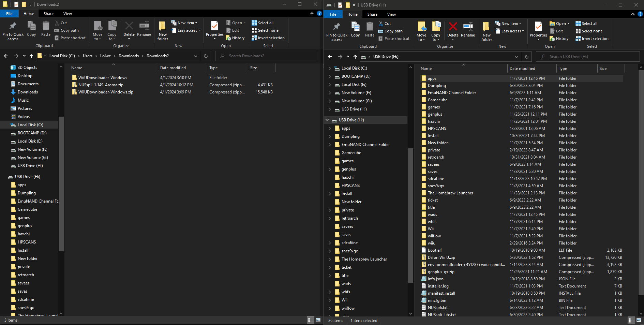Open address history dropdown in Downloads2 window

196,56
